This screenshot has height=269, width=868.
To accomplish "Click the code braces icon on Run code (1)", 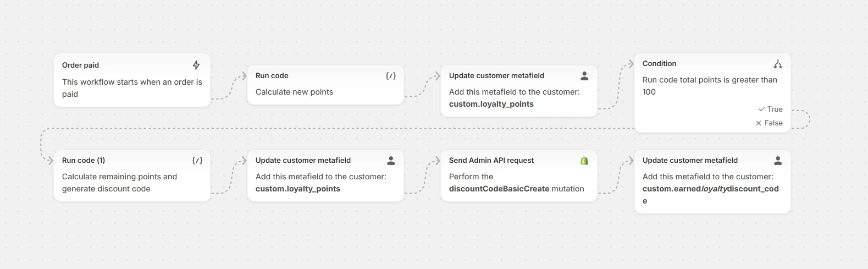I will 197,161.
